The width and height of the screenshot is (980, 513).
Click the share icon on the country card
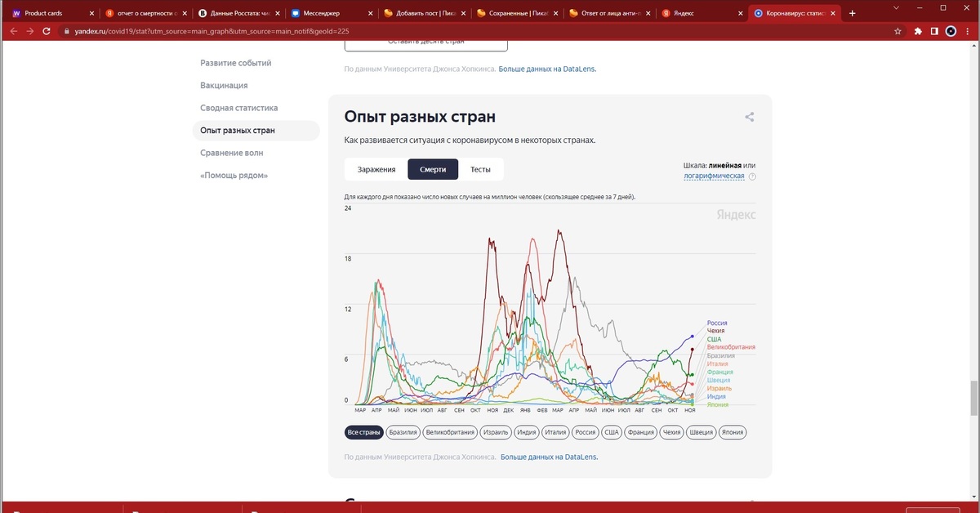(749, 117)
